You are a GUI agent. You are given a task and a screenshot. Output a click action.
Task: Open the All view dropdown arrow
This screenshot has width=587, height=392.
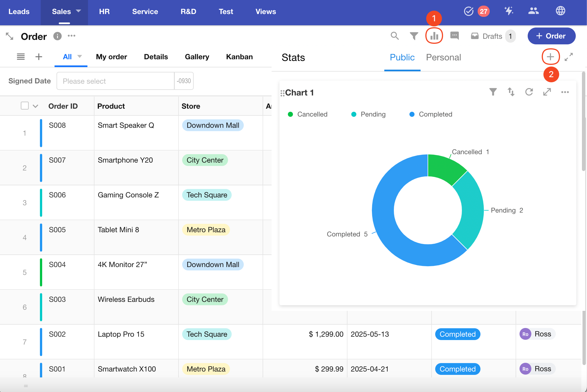pos(80,56)
